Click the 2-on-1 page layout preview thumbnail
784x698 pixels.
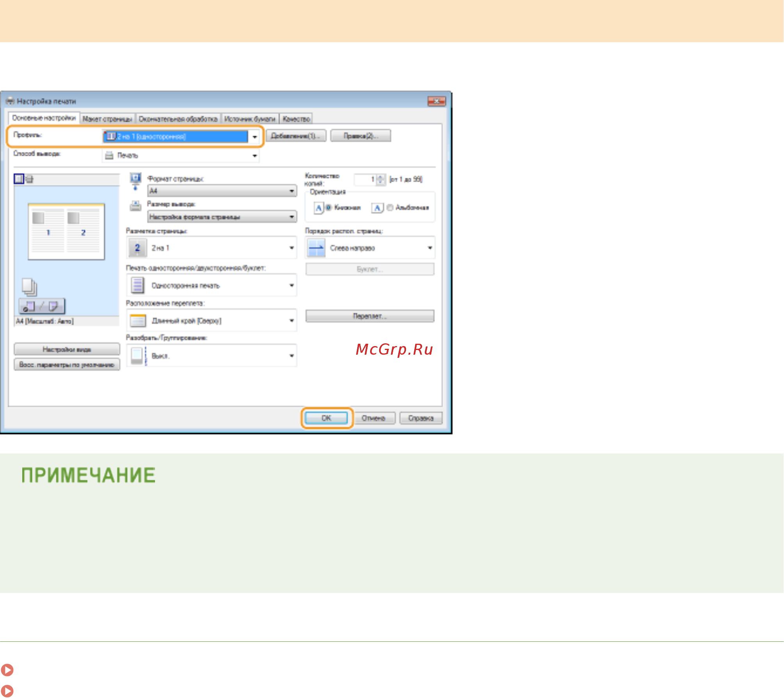[66, 232]
